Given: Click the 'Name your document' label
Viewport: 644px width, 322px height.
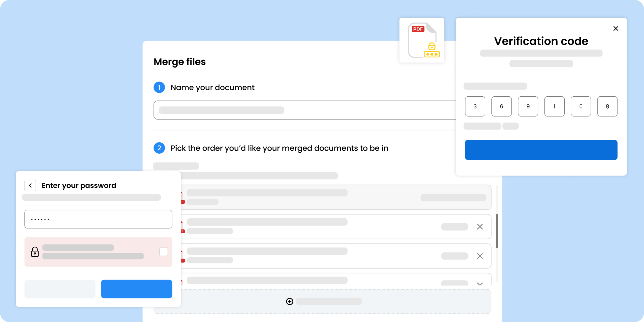Looking at the screenshot, I should [x=212, y=88].
